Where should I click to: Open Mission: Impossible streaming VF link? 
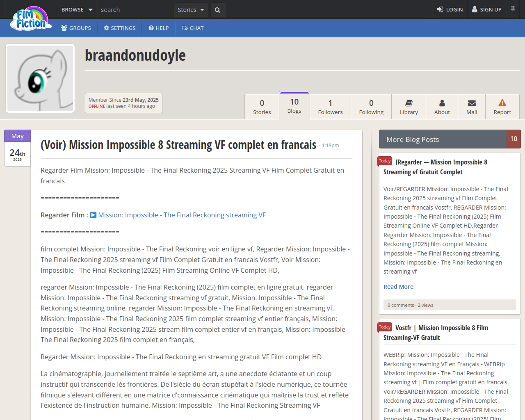coord(182,215)
